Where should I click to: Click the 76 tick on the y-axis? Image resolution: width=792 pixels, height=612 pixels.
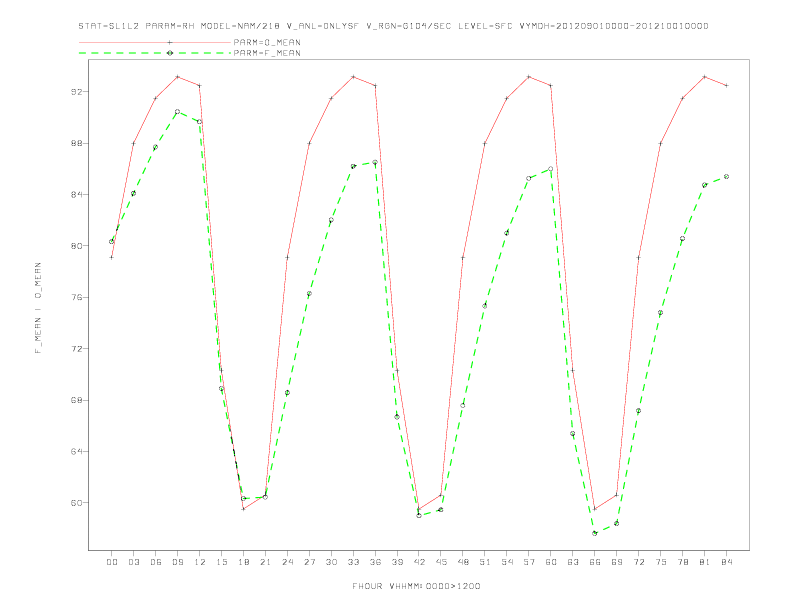point(76,297)
